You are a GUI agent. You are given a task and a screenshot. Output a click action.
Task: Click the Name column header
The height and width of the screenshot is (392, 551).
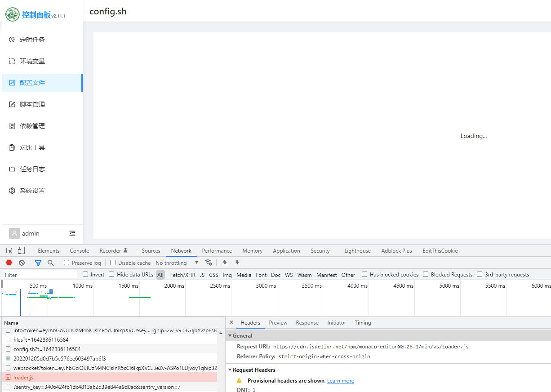[113, 323]
